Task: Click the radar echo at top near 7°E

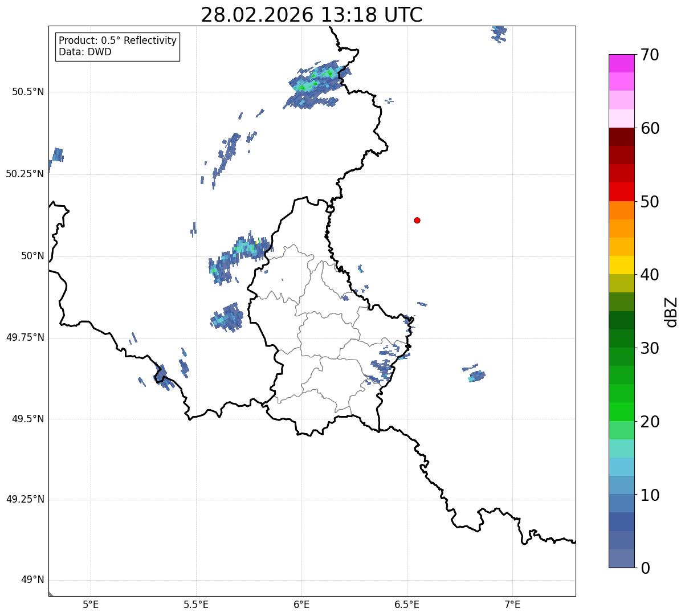Action: pos(499,33)
